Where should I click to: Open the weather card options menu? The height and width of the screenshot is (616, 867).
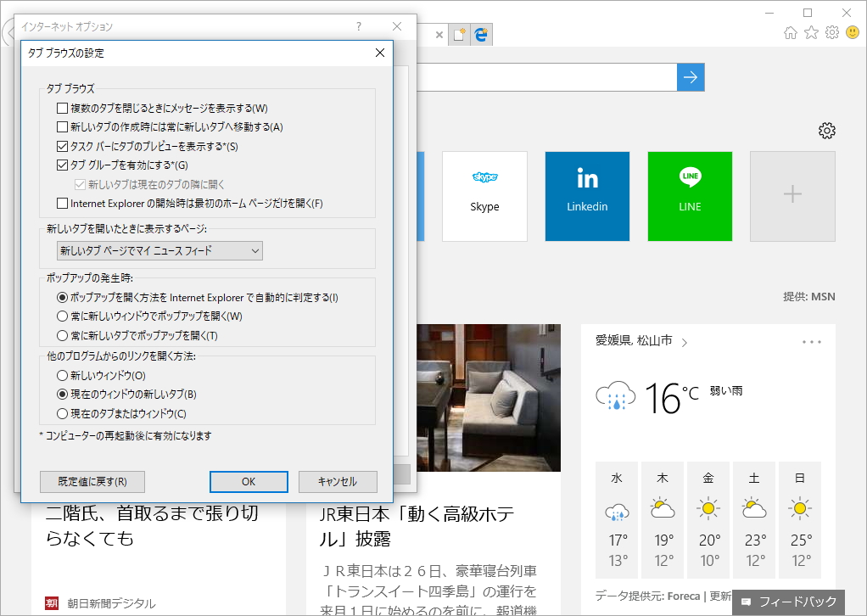coord(811,341)
